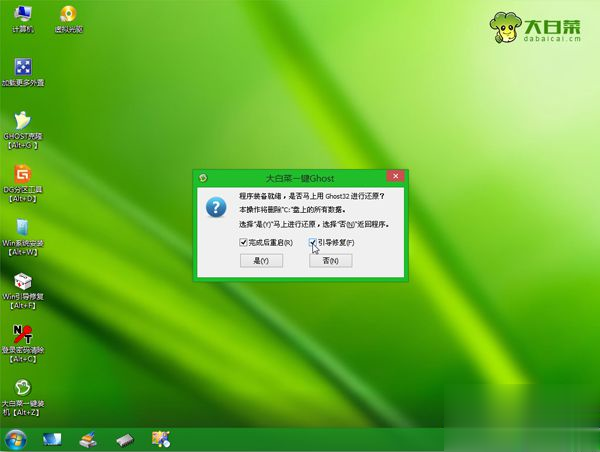Open the Windows Start orb
The height and width of the screenshot is (452, 600).
pos(16,440)
